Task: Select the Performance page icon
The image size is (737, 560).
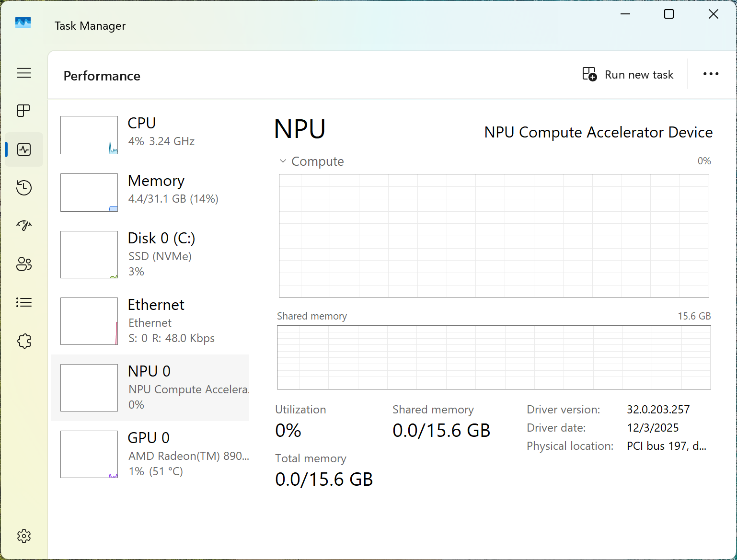Action: coord(24,149)
